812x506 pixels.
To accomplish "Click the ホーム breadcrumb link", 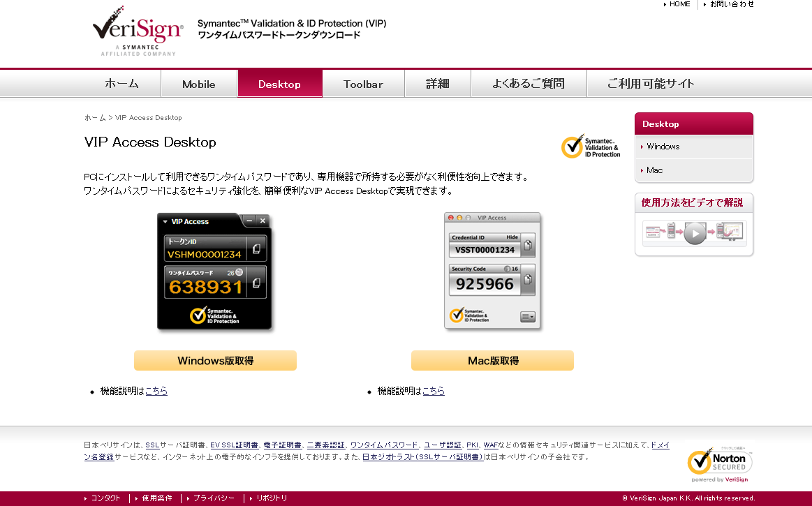I will (x=95, y=117).
